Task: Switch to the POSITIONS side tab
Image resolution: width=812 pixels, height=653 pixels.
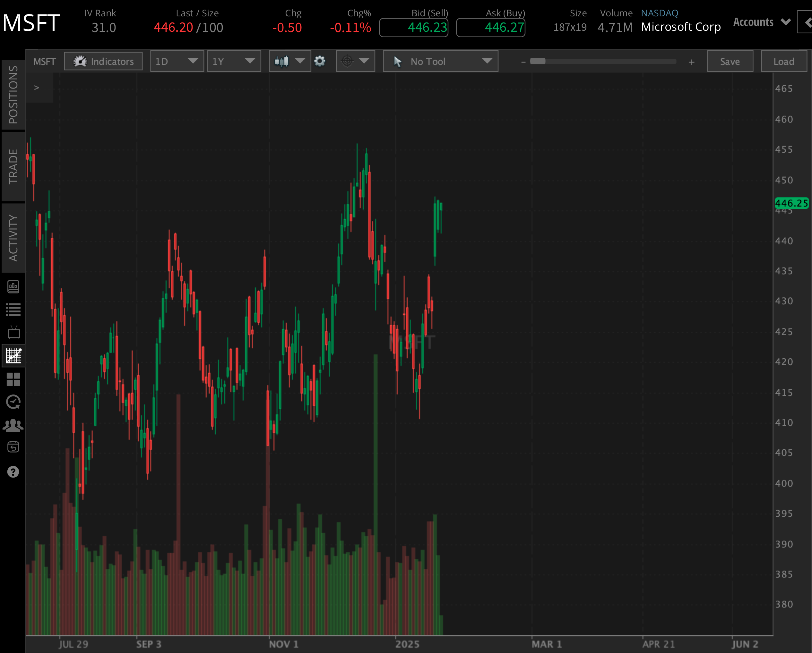Action: 13,95
